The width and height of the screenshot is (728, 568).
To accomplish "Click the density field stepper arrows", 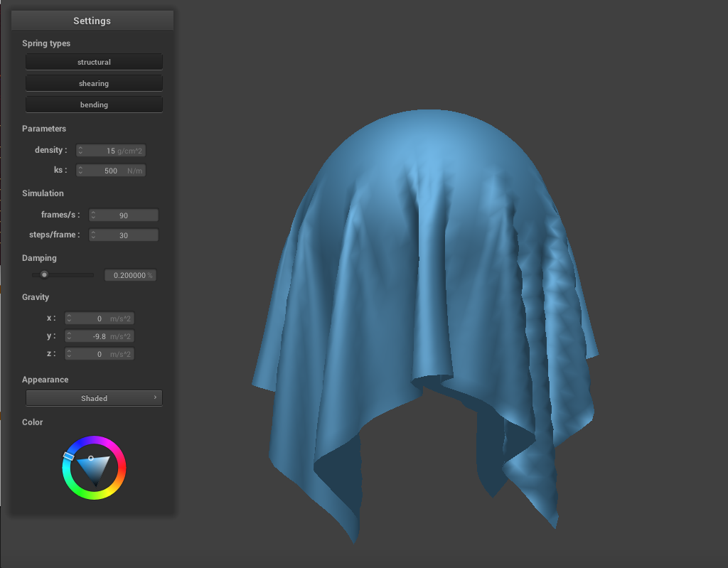I will tap(80, 151).
